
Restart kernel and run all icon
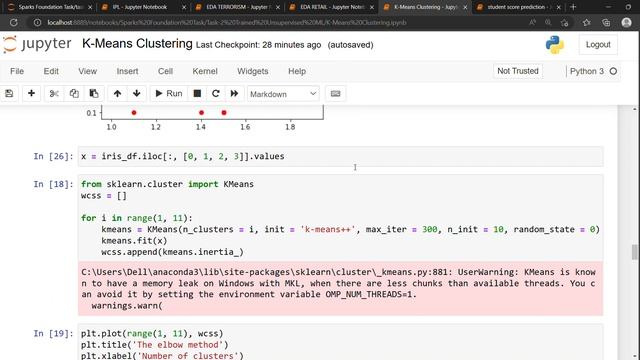234,93
